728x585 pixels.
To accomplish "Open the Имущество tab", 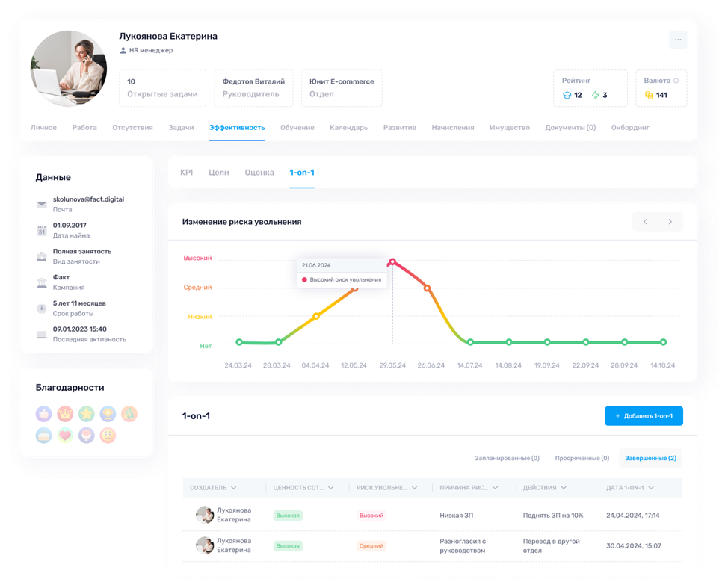I will pyautogui.click(x=509, y=128).
